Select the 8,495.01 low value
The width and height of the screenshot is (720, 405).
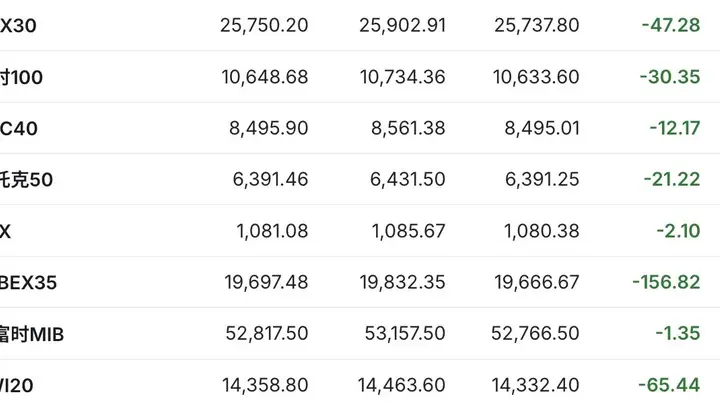tap(542, 128)
